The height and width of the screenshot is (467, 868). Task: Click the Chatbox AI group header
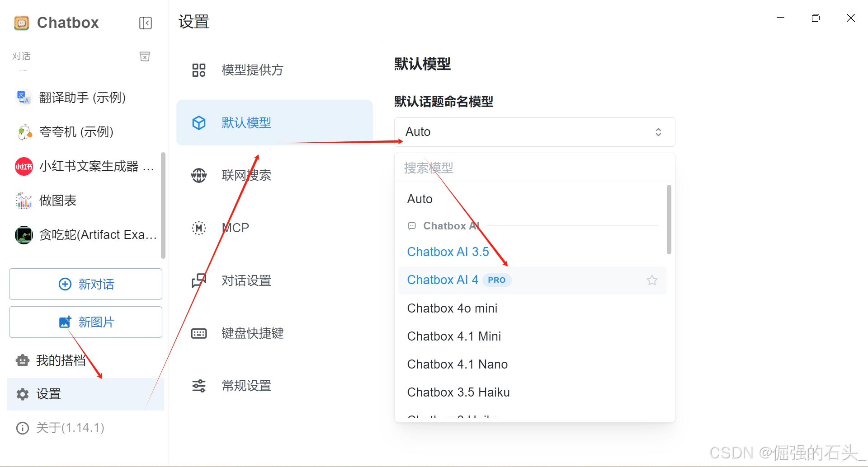[x=451, y=226]
